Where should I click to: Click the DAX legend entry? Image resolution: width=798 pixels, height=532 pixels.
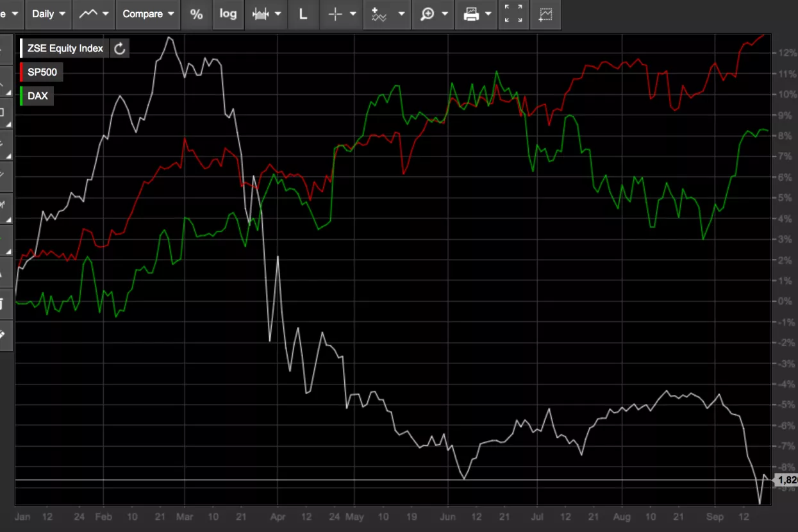click(x=37, y=96)
